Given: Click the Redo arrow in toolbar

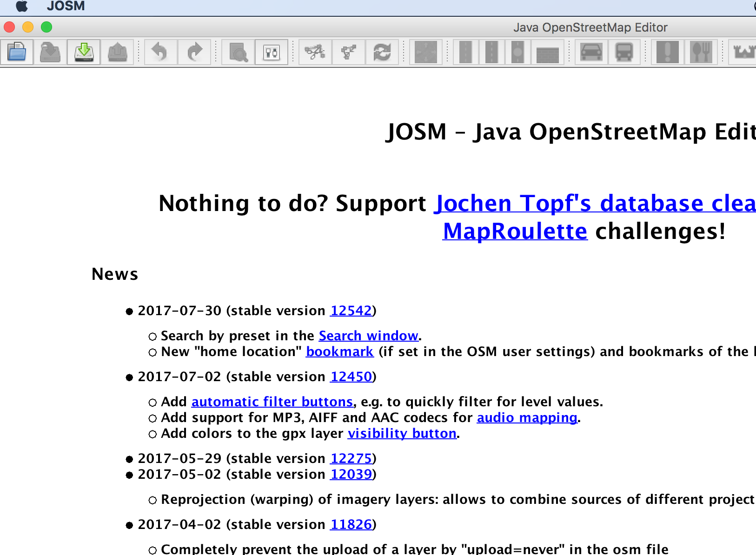Looking at the screenshot, I should pyautogui.click(x=195, y=52).
